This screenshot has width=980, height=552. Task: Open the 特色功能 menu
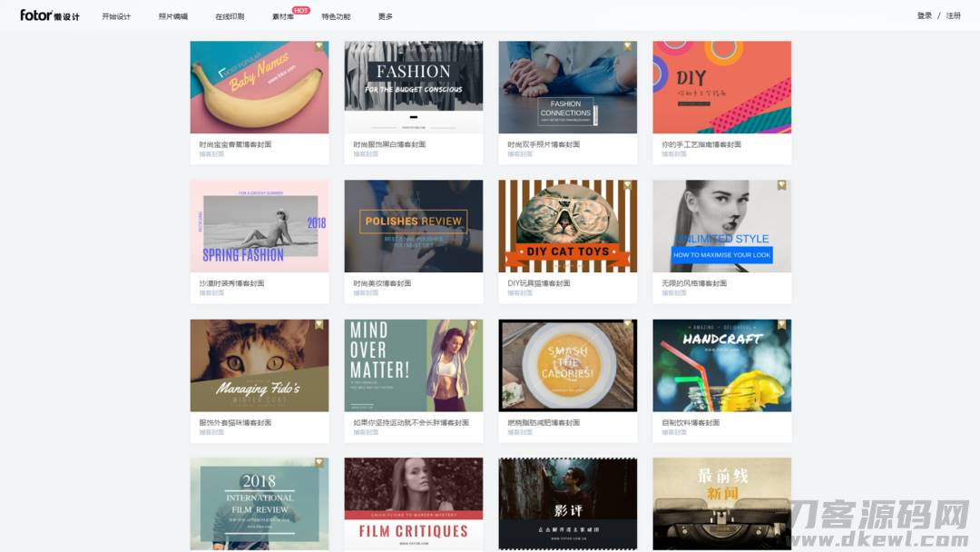[x=336, y=17]
